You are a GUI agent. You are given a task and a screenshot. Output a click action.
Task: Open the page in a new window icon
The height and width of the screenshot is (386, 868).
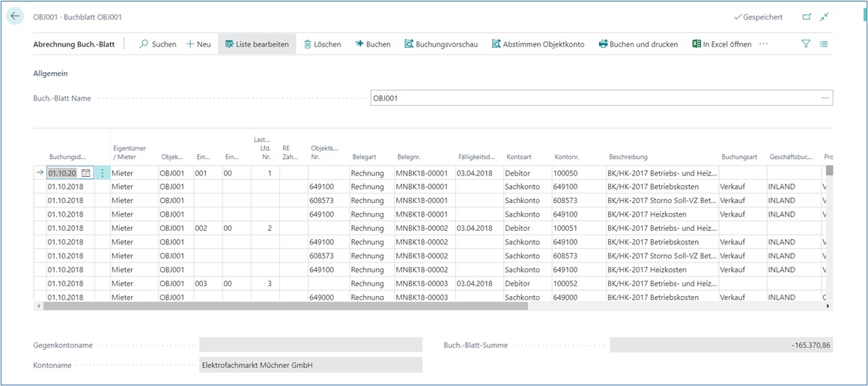click(x=807, y=16)
